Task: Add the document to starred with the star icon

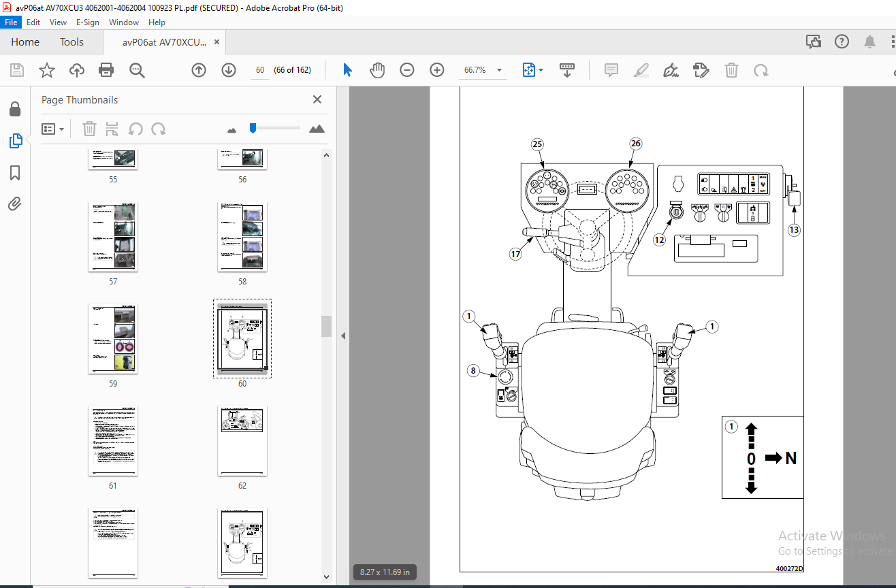Action: (47, 70)
